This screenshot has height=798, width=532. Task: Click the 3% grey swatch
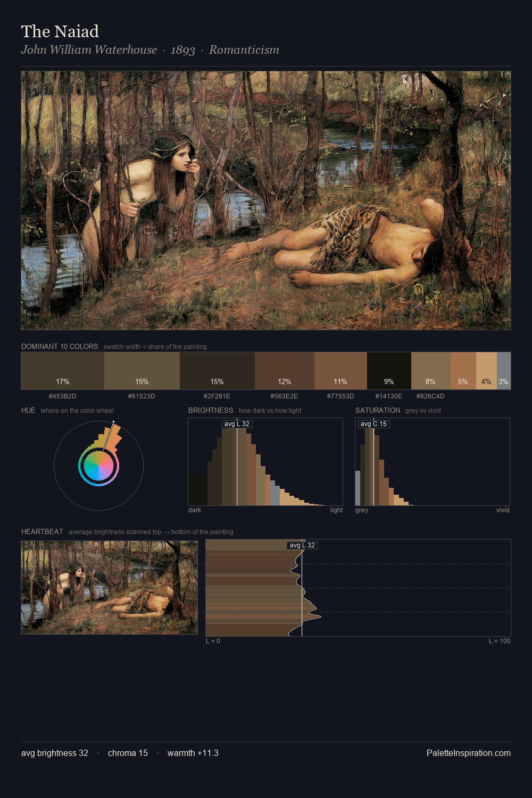tap(504, 371)
